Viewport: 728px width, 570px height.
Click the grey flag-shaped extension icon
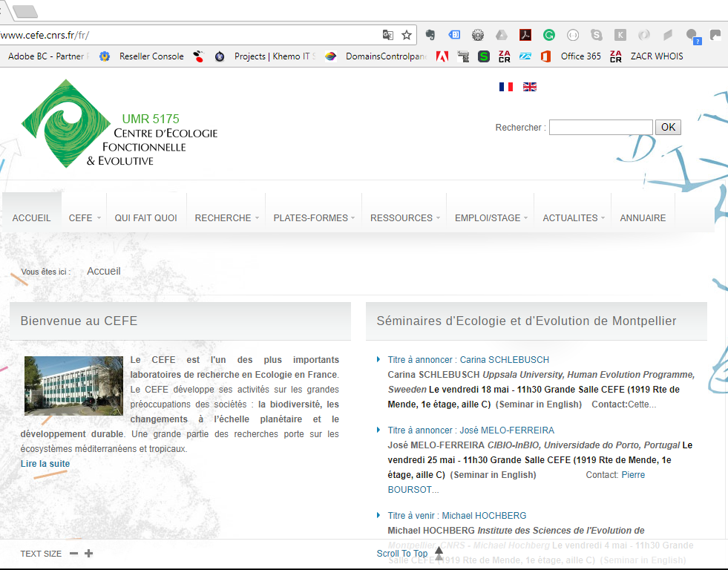point(668,35)
